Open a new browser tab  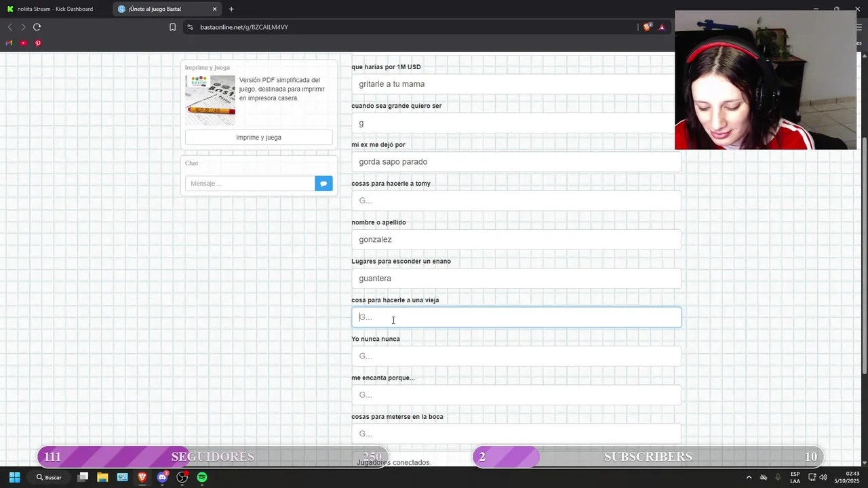tap(231, 9)
